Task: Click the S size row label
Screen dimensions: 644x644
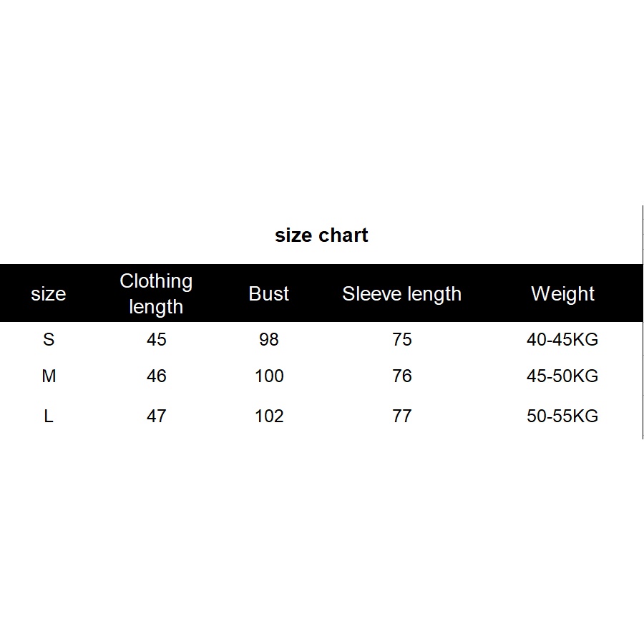Action: [49, 339]
